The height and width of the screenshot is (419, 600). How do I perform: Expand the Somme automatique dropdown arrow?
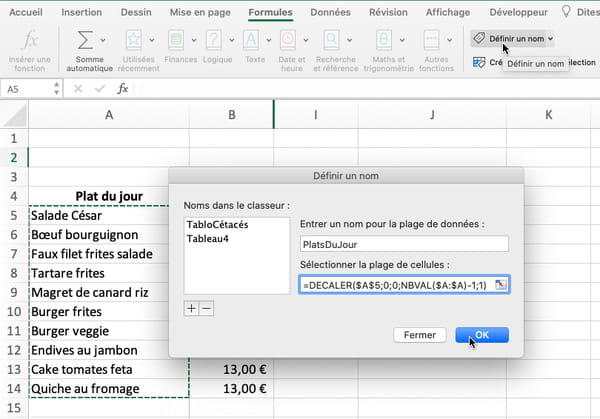[x=103, y=40]
